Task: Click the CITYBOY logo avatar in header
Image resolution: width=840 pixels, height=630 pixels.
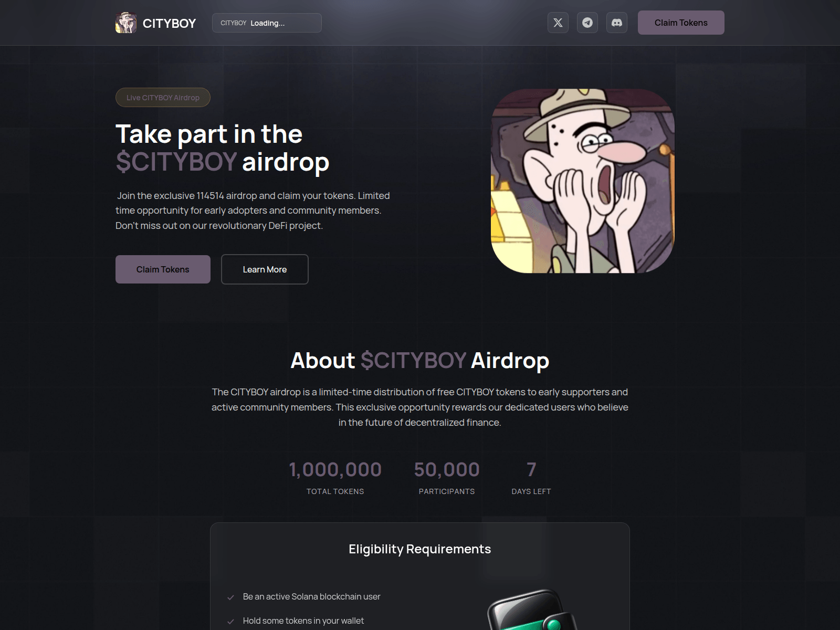Action: tap(126, 23)
